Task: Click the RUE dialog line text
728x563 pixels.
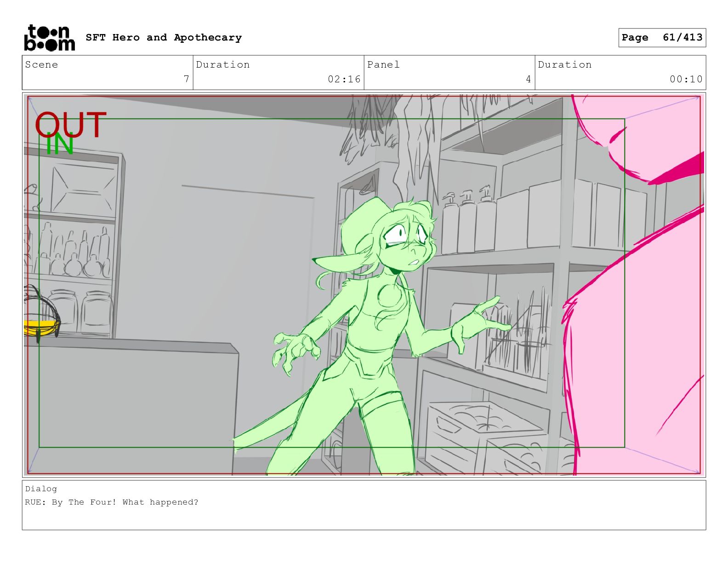Action: (x=112, y=502)
